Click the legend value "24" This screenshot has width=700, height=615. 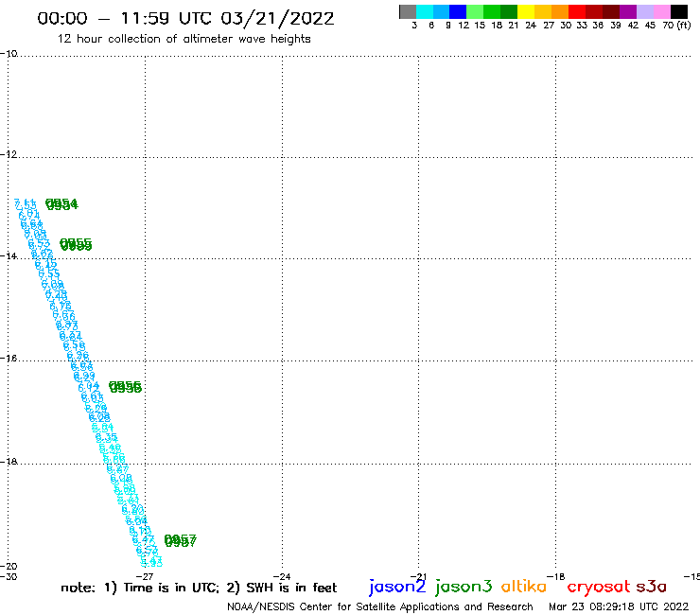click(x=531, y=26)
